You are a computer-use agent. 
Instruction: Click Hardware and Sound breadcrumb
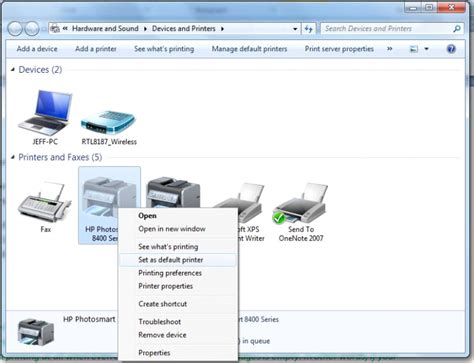[105, 29]
